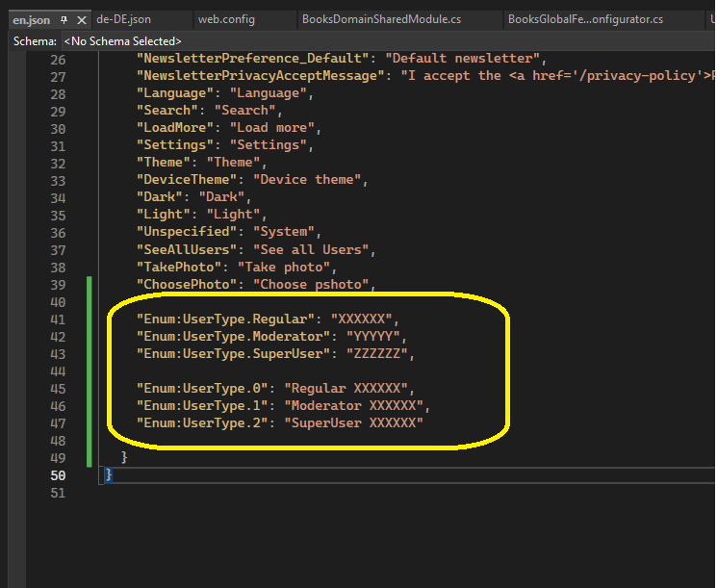Image resolution: width=717 pixels, height=588 pixels.
Task: Open the Schema selection dropdown
Action: [122, 41]
